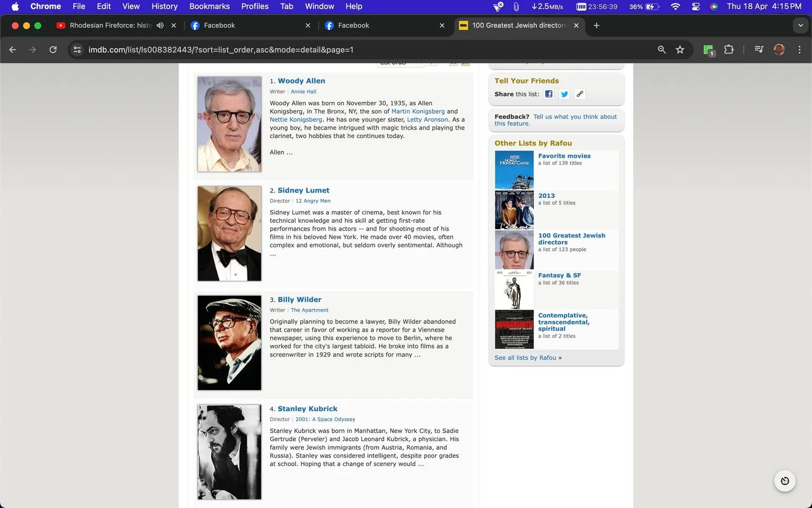Open the Favorite movies list
This screenshot has height=508, width=812.
[564, 156]
